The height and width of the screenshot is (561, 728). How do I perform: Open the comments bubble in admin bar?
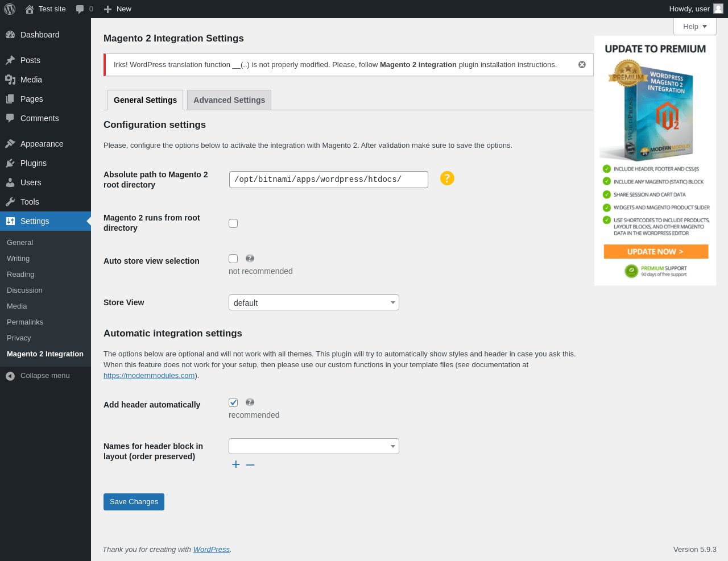[80, 9]
